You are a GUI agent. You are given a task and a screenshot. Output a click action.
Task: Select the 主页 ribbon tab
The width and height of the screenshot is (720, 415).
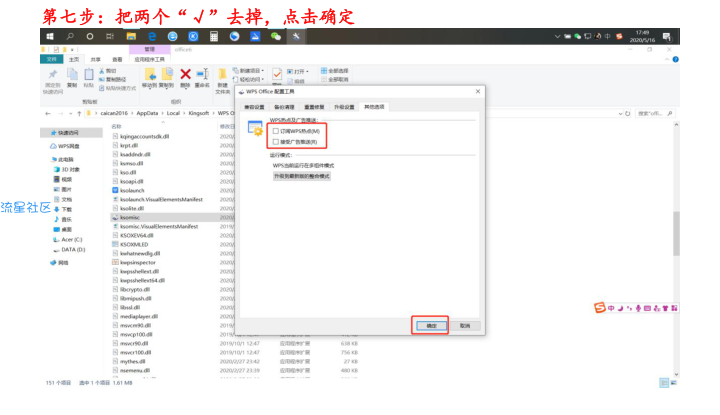pos(74,59)
